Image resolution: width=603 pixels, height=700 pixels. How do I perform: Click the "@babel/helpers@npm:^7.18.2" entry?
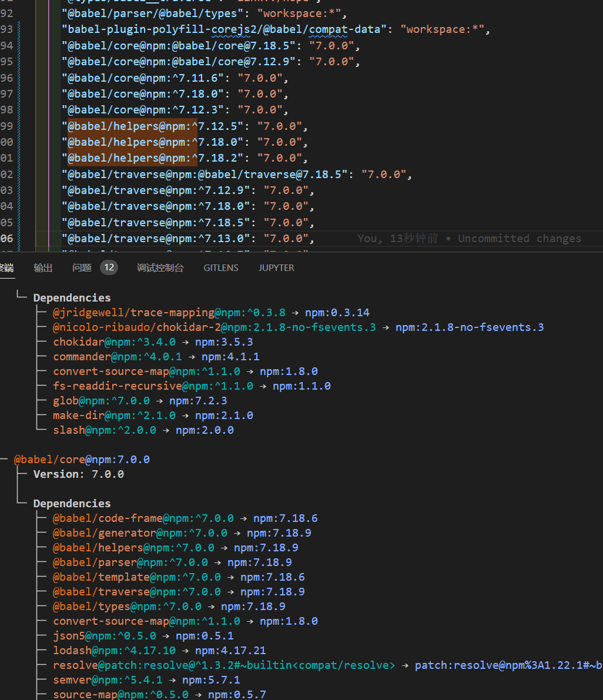tap(185, 158)
